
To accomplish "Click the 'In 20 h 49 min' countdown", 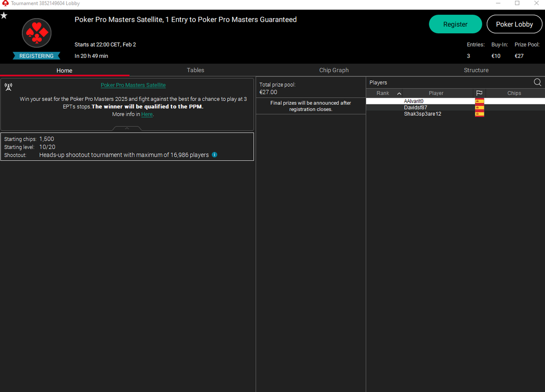I will (x=91, y=56).
